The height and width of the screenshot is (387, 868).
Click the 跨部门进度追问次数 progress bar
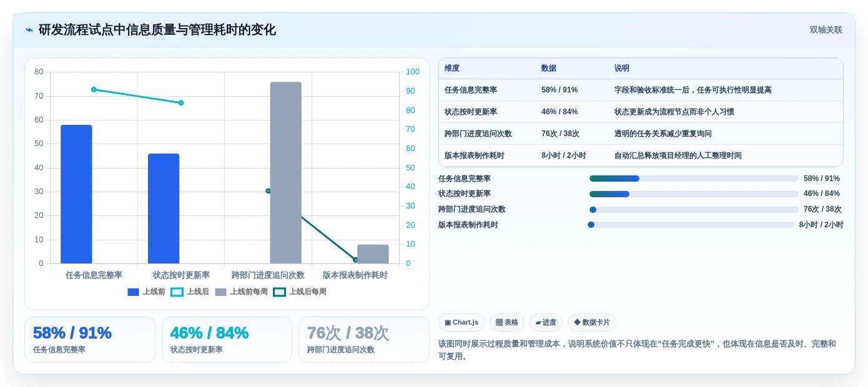[x=694, y=209]
